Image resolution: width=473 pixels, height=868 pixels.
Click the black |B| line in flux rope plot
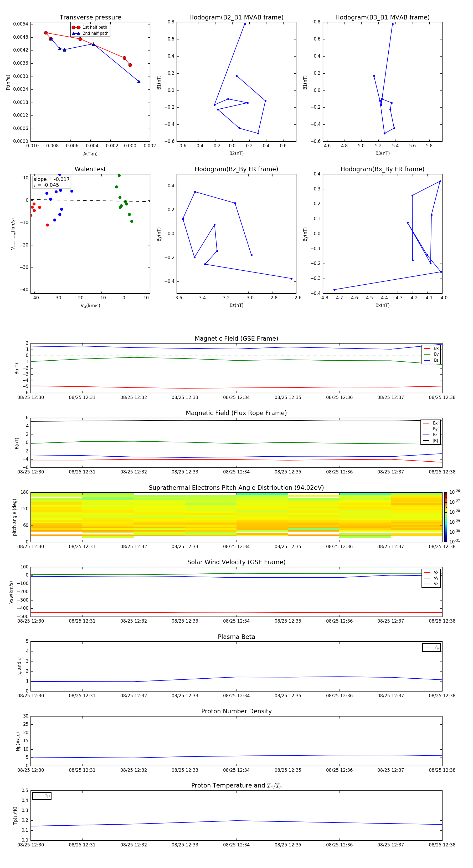(x=236, y=421)
